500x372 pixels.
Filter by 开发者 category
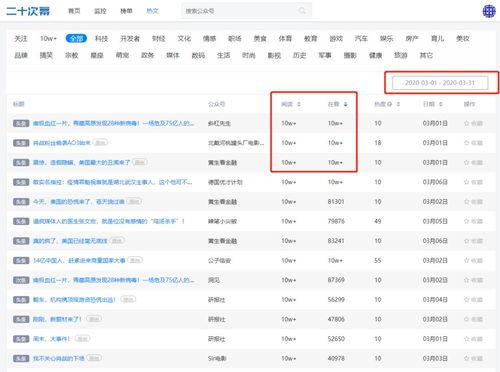click(x=130, y=39)
